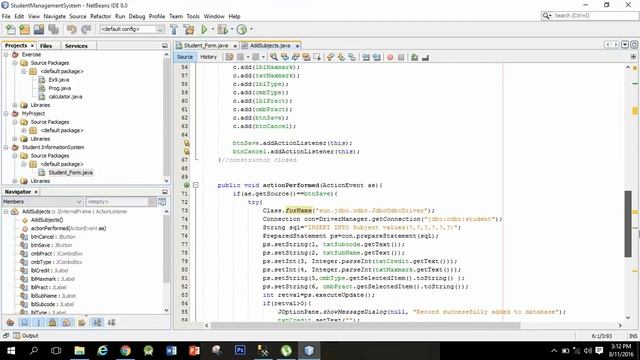
Task: Click the Navigator vertical scrollbar thumb
Action: pos(166,249)
